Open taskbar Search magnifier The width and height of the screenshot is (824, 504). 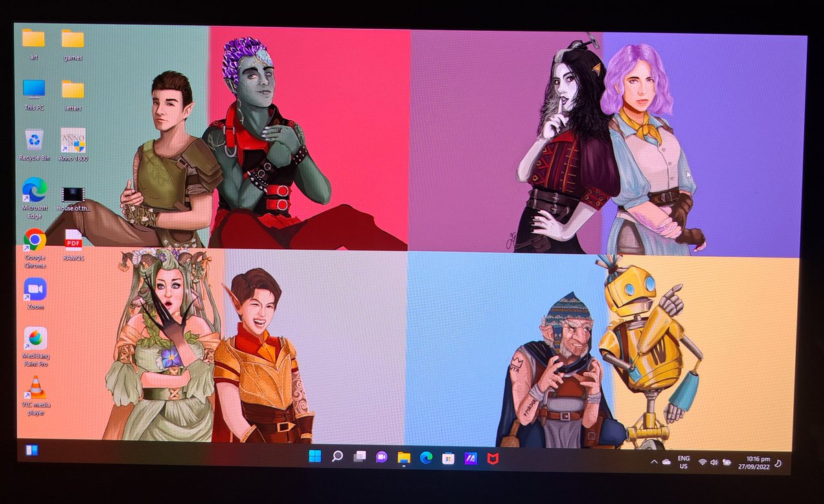pos(337,457)
